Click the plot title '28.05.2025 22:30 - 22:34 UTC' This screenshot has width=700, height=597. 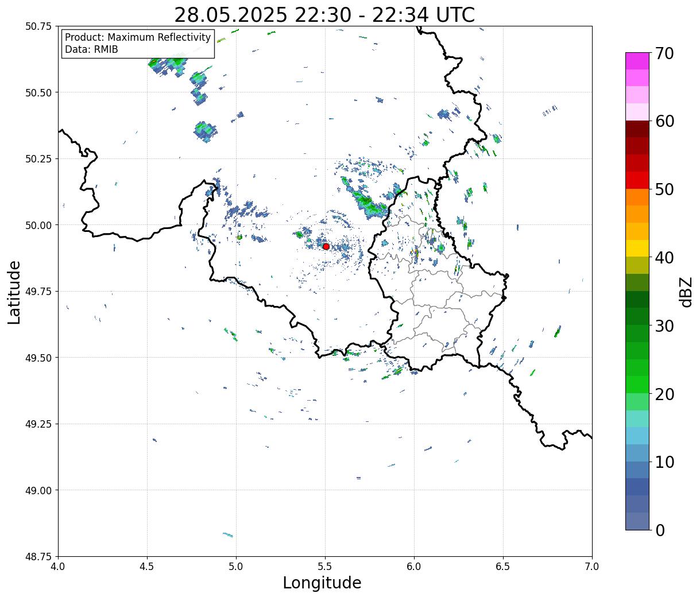point(324,14)
